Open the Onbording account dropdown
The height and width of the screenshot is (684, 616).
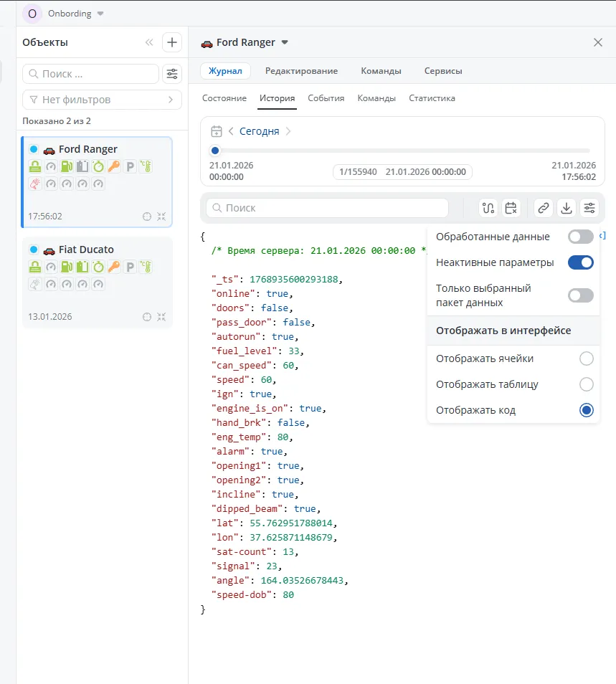click(100, 14)
